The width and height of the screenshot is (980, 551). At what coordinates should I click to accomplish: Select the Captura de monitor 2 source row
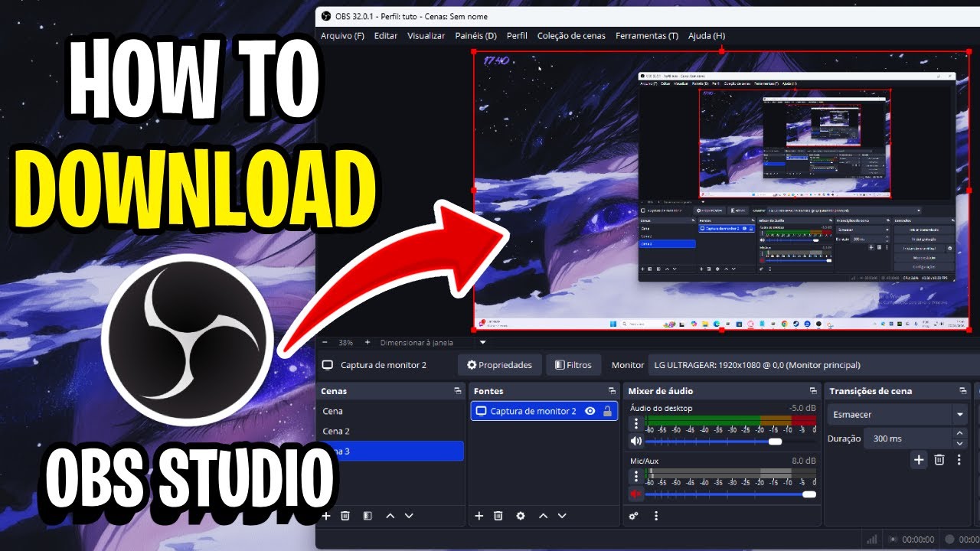[544, 411]
